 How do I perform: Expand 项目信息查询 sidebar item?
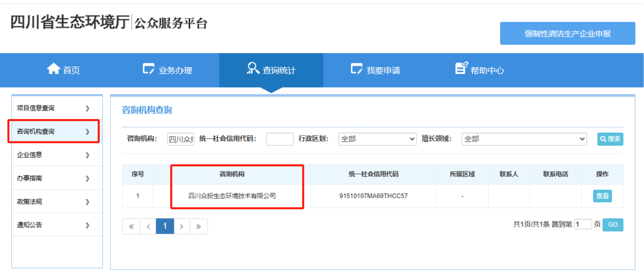tap(54, 108)
